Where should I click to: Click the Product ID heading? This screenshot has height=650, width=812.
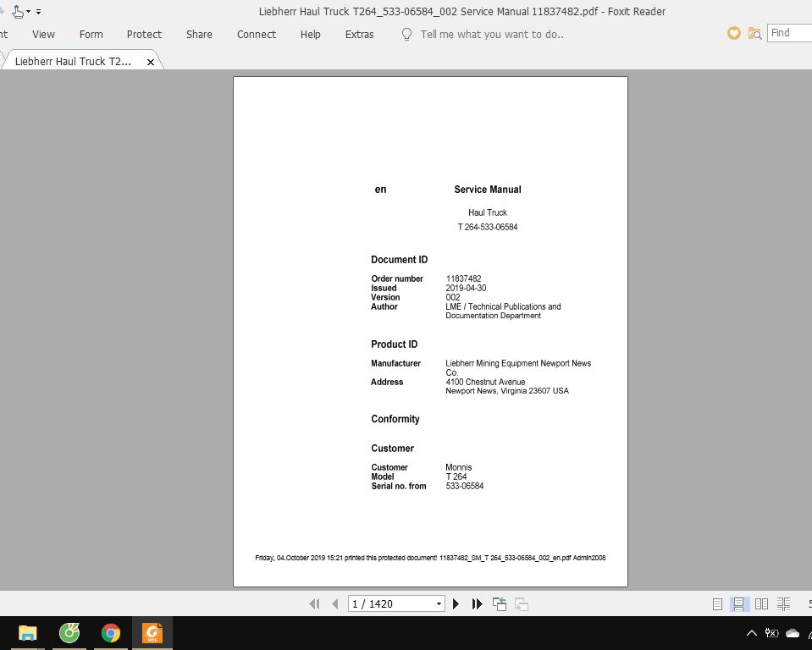394,344
